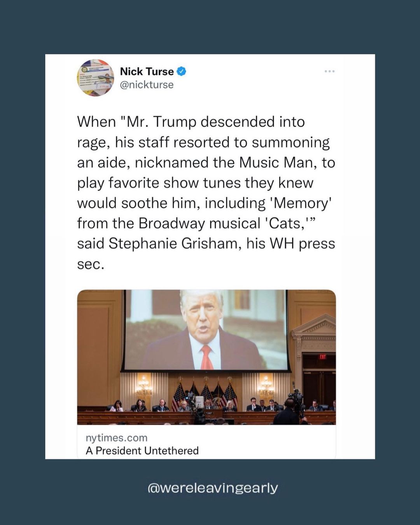The height and width of the screenshot is (525, 420).
Task: Click the red EXIT sign in the photo
Action: (x=322, y=356)
